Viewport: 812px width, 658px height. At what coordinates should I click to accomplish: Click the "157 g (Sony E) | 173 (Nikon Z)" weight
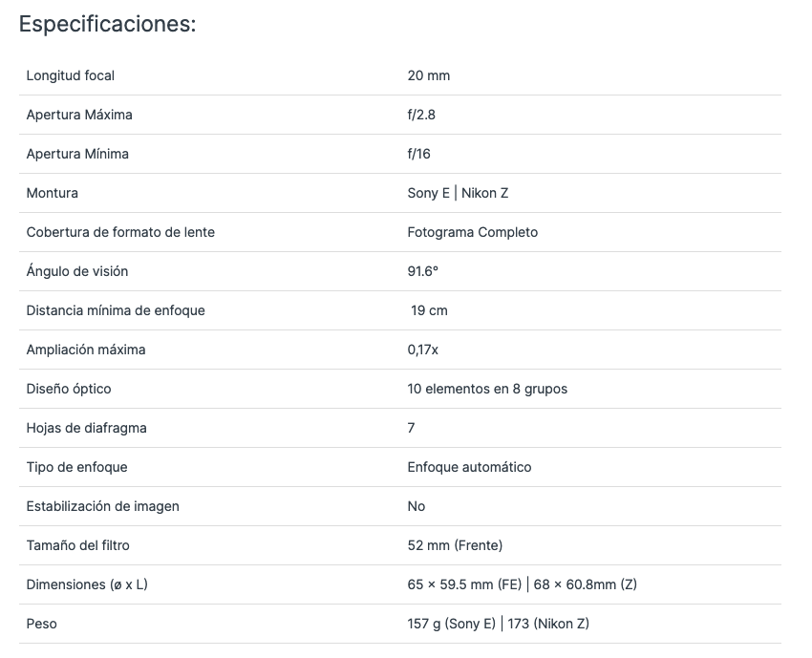(498, 624)
